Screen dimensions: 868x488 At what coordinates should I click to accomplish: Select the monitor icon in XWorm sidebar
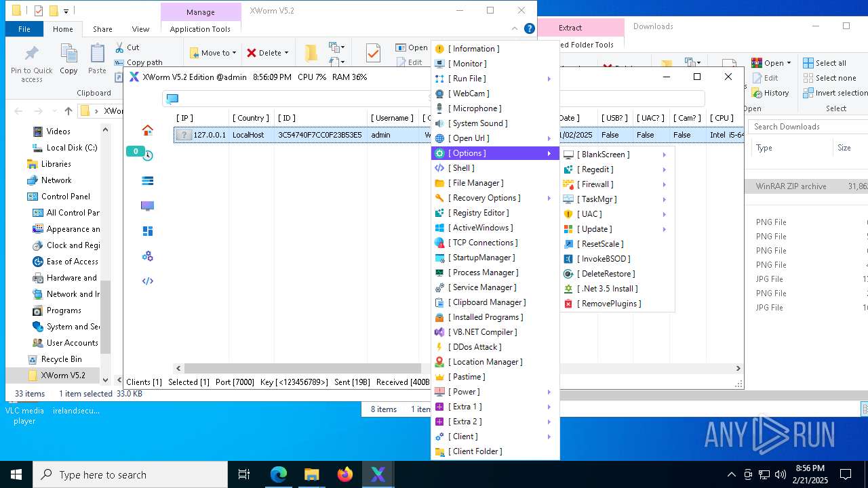click(x=147, y=206)
